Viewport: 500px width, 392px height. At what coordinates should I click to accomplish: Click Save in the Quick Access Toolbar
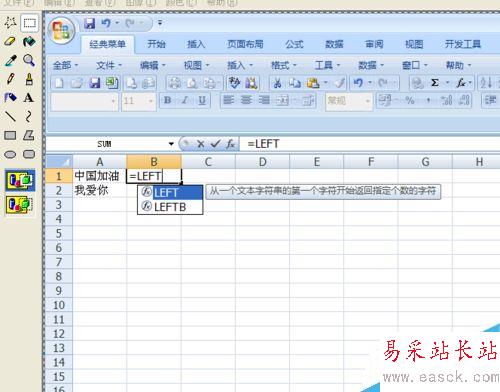point(89,23)
